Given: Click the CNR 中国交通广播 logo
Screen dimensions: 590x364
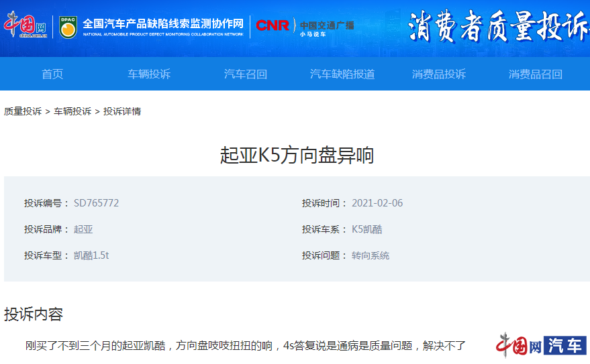Looking at the screenshot, I should tap(304, 27).
